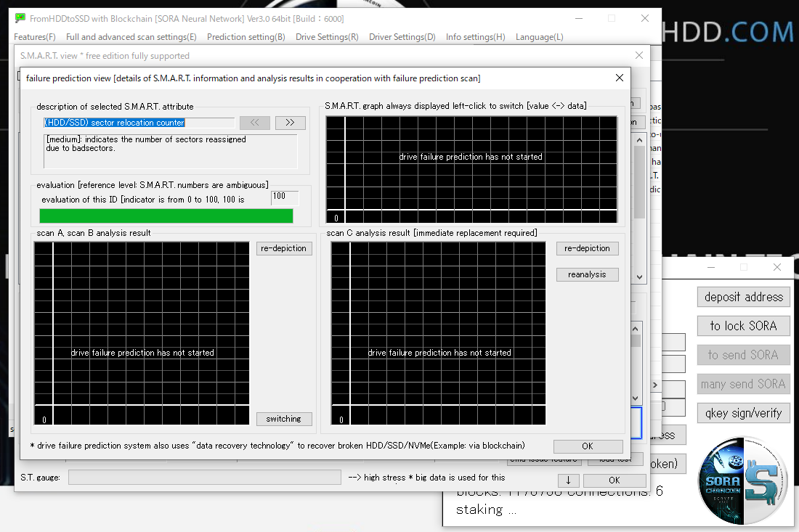Minimize the SORA wallet window
This screenshot has width=799, height=532.
tap(711, 267)
